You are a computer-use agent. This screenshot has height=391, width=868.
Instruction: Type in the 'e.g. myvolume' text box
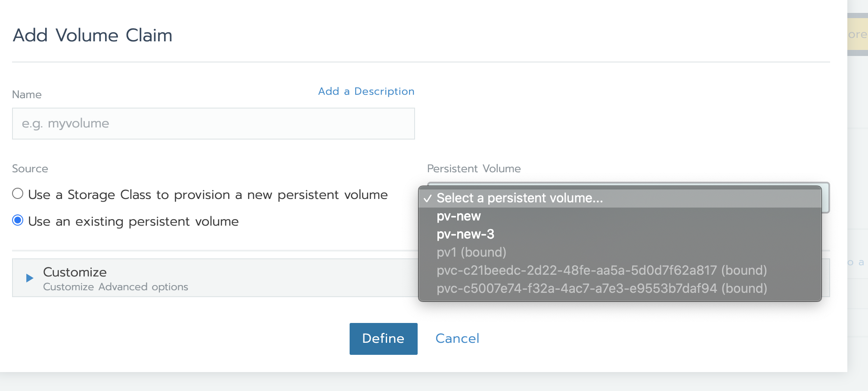tap(214, 124)
